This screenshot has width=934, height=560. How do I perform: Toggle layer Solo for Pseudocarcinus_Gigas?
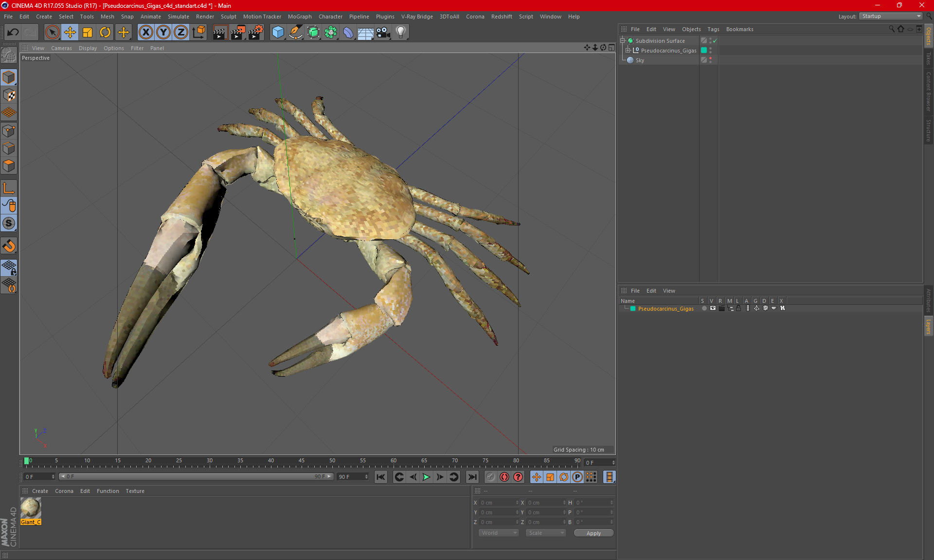click(x=703, y=308)
